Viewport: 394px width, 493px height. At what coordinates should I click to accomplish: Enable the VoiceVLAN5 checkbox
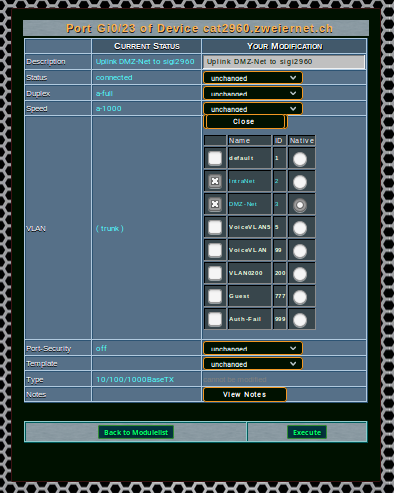215,227
